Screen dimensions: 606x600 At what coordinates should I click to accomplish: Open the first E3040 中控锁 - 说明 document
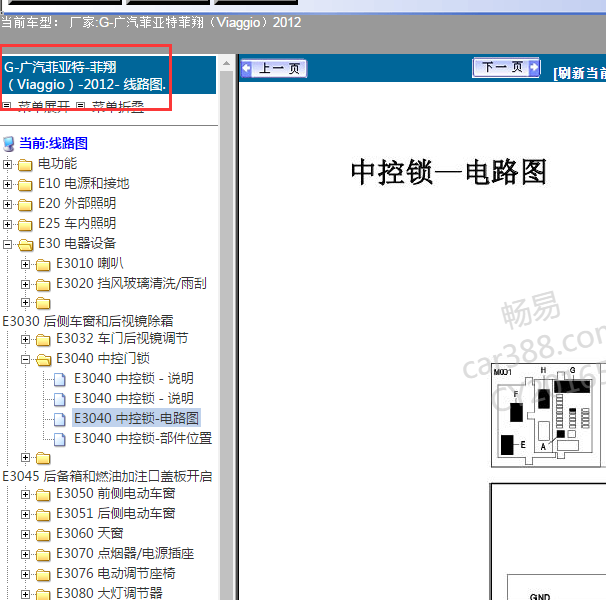pyautogui.click(x=134, y=378)
